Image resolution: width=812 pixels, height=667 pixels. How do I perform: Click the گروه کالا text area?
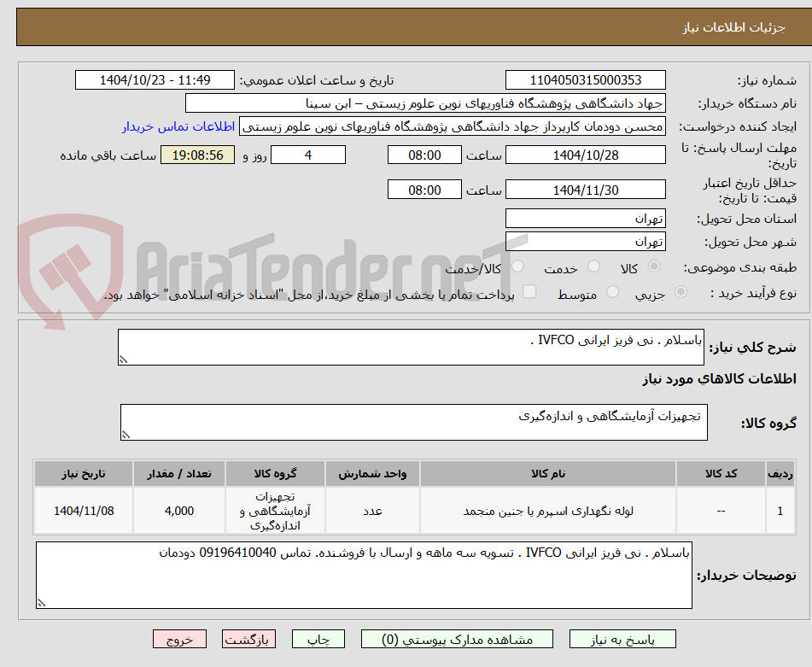414,423
